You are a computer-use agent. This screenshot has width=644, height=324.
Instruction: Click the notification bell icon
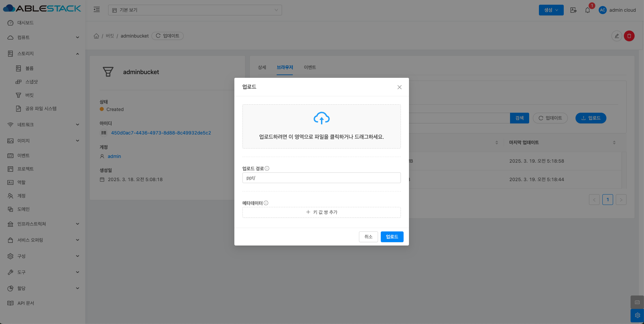tap(587, 10)
